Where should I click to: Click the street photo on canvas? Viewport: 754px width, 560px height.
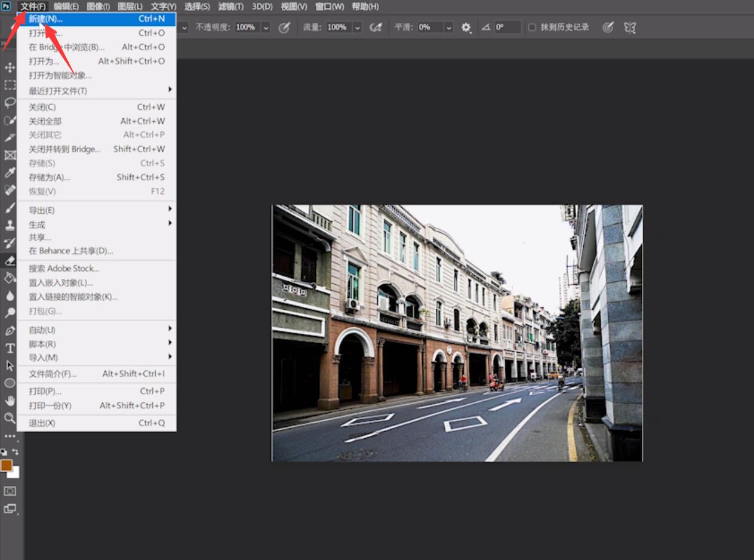(x=457, y=333)
